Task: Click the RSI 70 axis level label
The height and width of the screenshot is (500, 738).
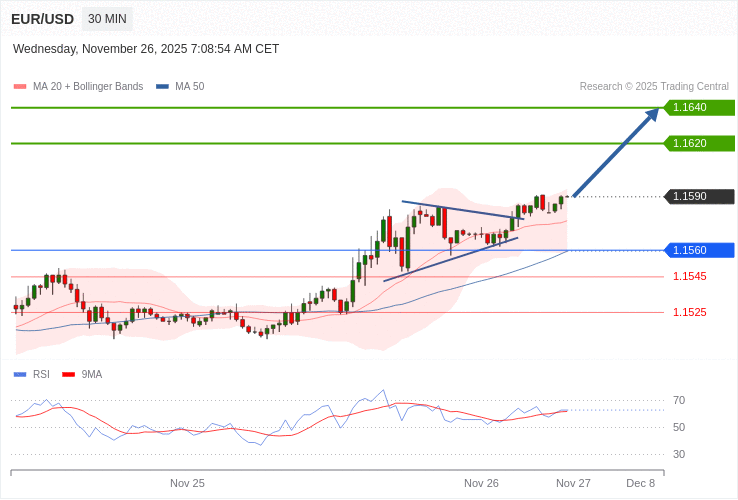Action: point(679,401)
